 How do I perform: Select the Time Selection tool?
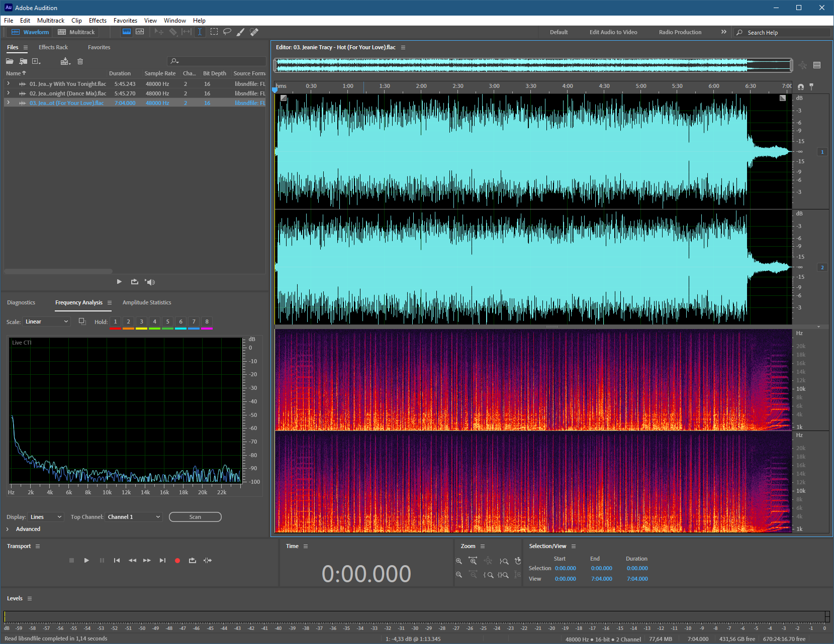200,32
